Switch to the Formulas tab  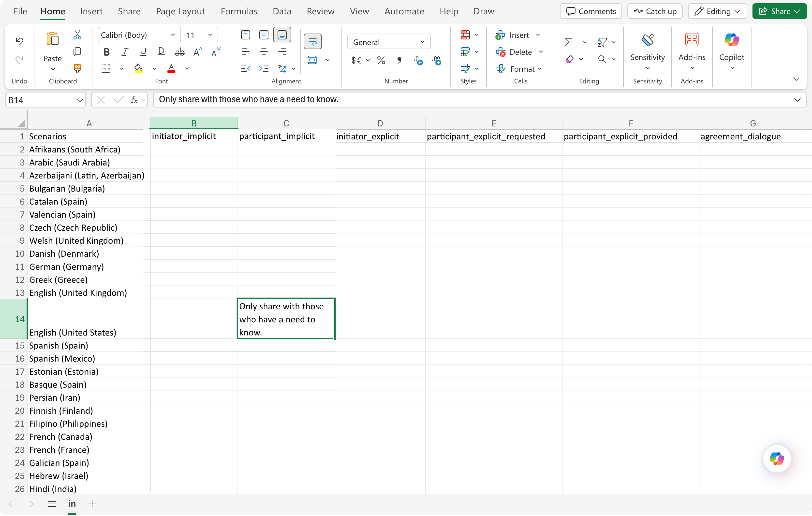[x=239, y=11]
